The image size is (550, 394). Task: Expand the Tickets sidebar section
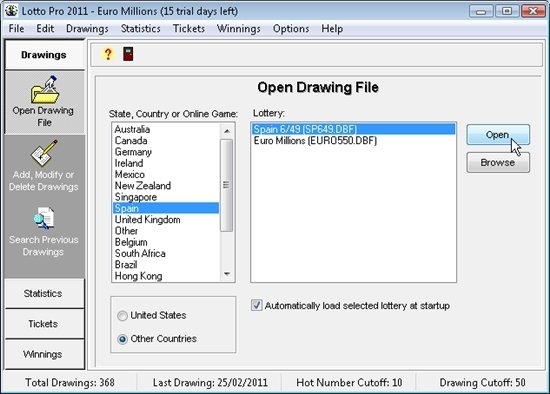click(44, 323)
